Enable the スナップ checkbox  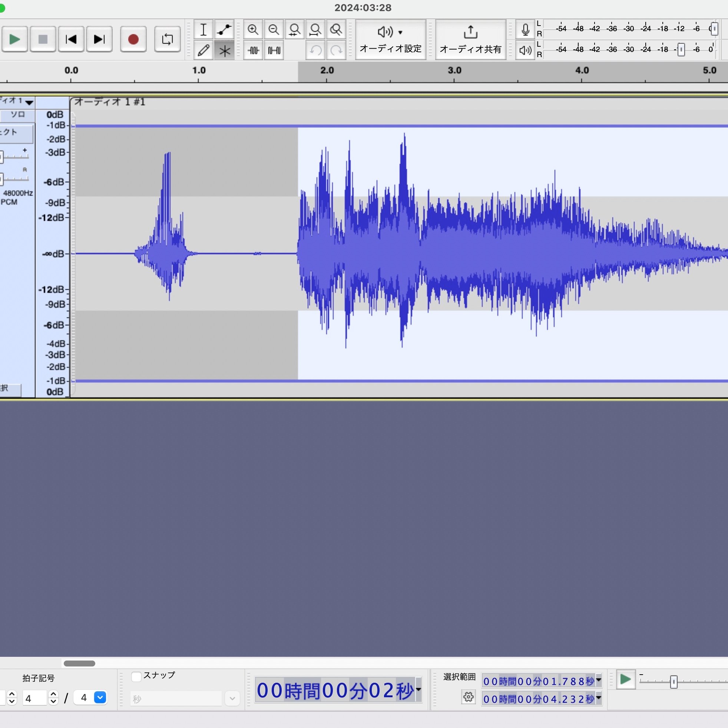pos(136,676)
